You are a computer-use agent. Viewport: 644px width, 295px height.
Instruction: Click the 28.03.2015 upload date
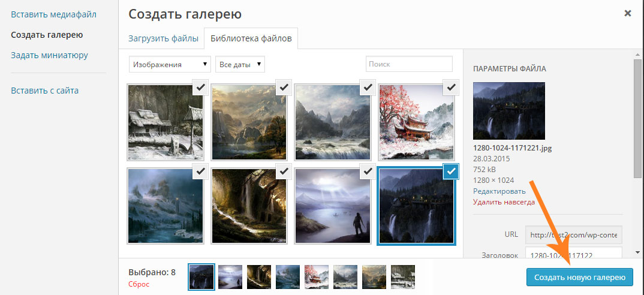(492, 159)
